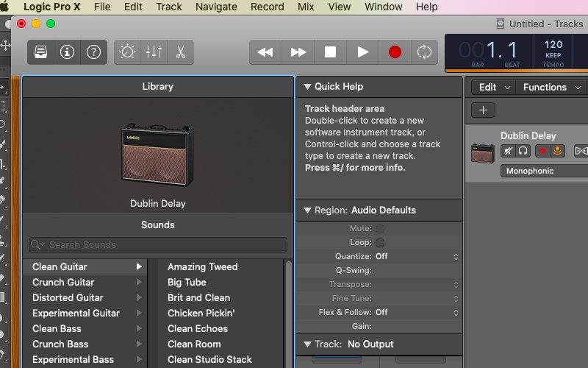Select the Clean Bass category

[x=85, y=328]
